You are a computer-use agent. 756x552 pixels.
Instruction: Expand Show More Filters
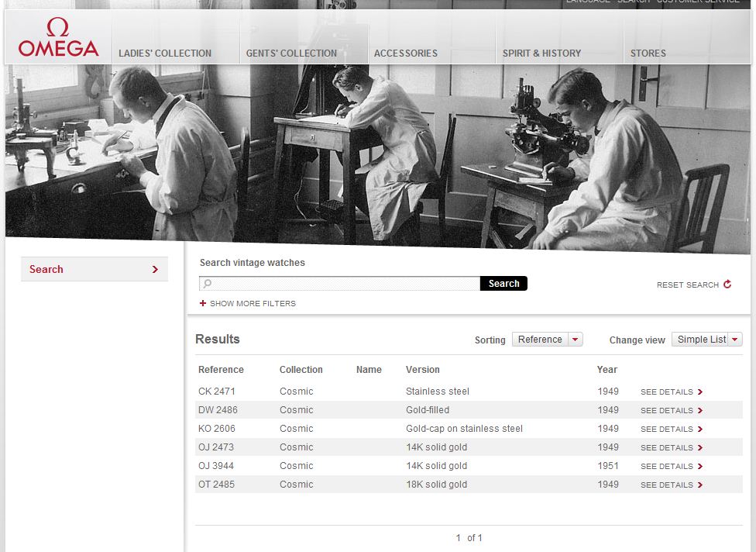point(253,303)
